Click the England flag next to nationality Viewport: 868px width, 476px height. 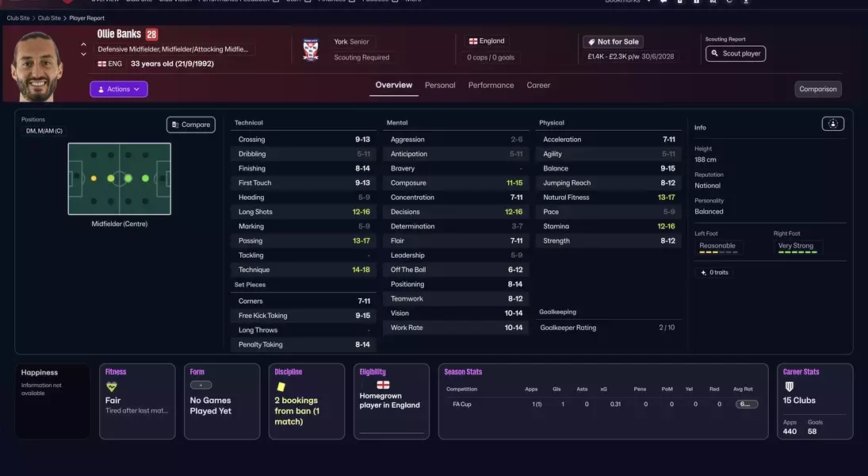tap(473, 41)
